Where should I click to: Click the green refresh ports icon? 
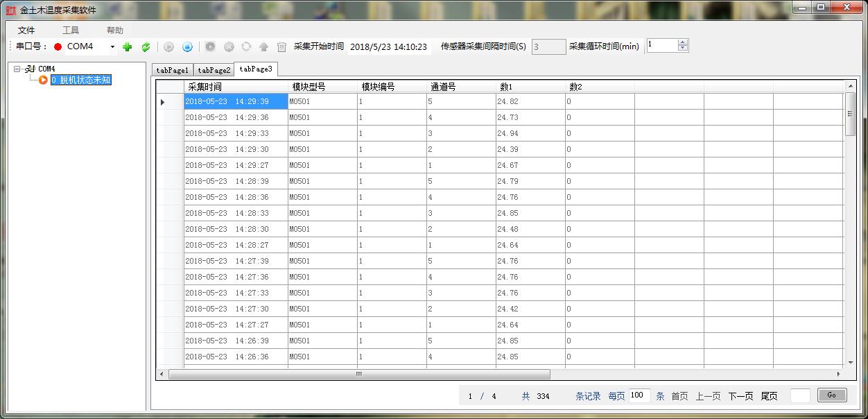coord(146,47)
